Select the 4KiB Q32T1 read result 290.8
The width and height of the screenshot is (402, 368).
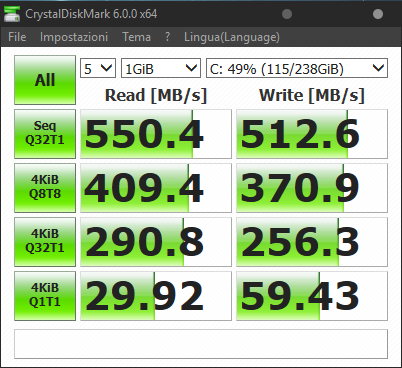156,242
